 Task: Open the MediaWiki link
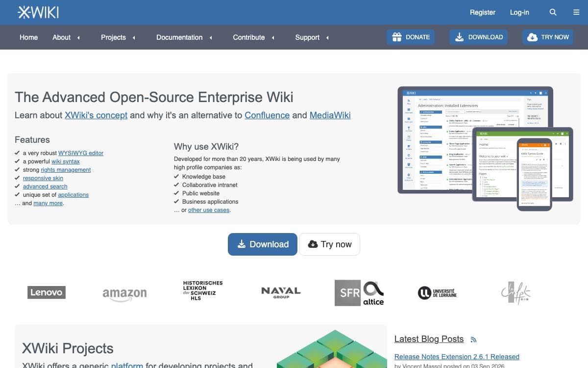pyautogui.click(x=330, y=115)
